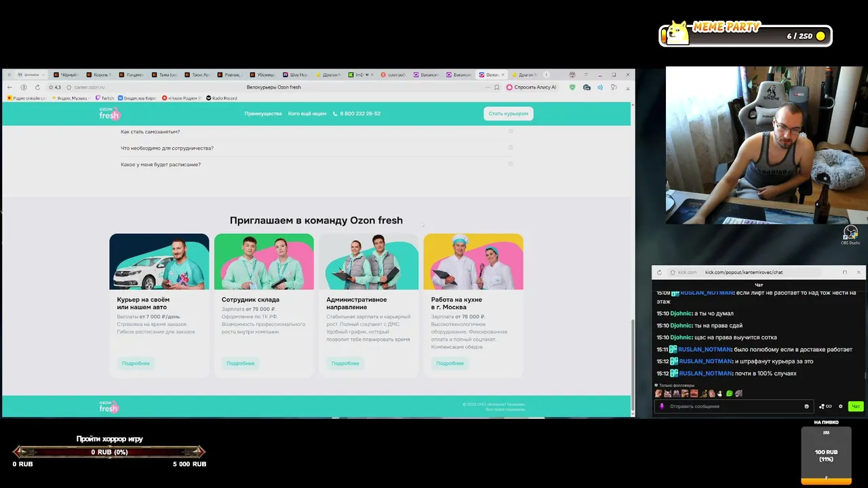Open the browser three-dots page menu

pyautogui.click(x=488, y=87)
